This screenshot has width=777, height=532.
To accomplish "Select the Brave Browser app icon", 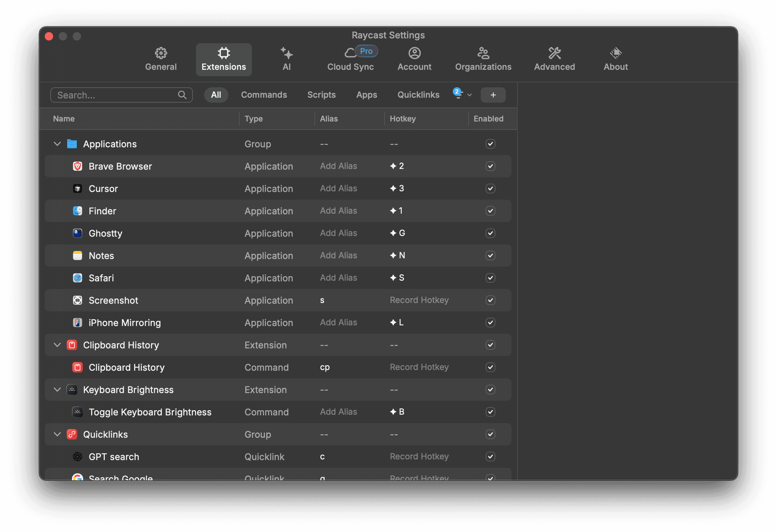I will (78, 166).
